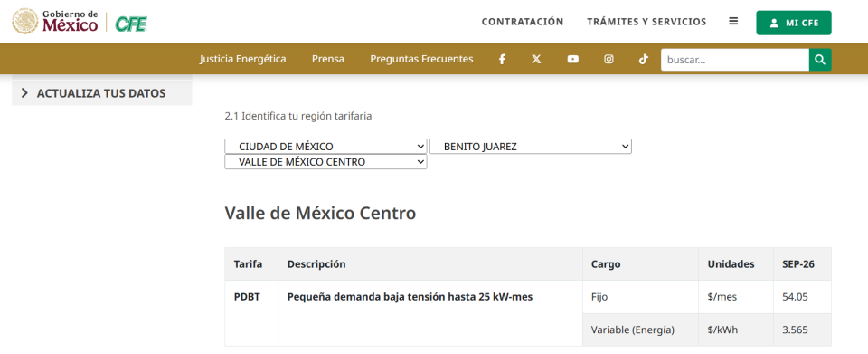Click the $/mes units cell
Viewport: 868px width, 354px height.
click(x=736, y=297)
